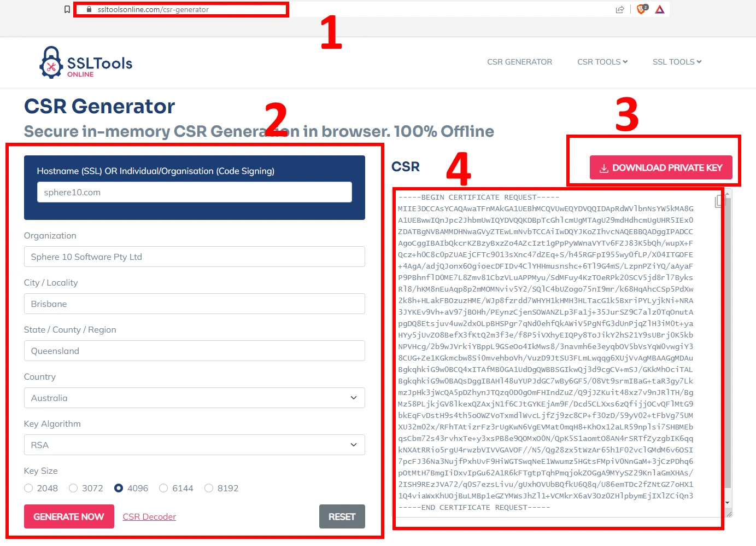Click the SSLTools Online padlock logo
Viewport: 756px width, 546px height.
point(51,62)
